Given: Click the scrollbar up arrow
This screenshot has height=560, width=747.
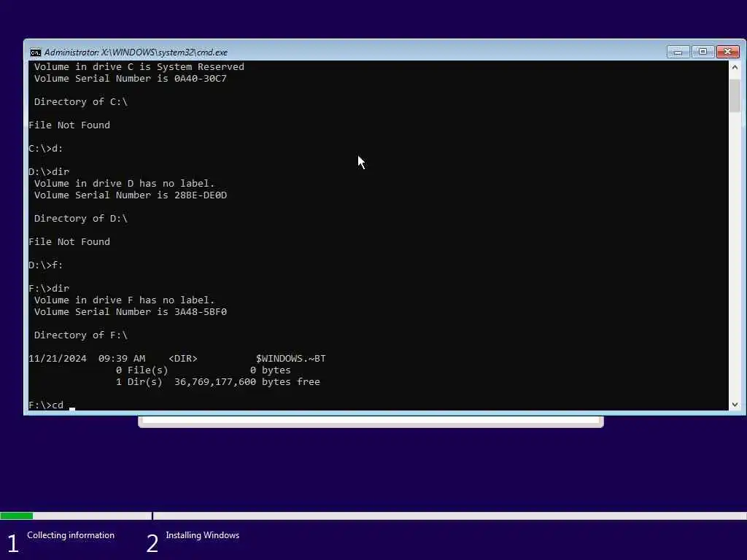Looking at the screenshot, I should click(x=735, y=68).
